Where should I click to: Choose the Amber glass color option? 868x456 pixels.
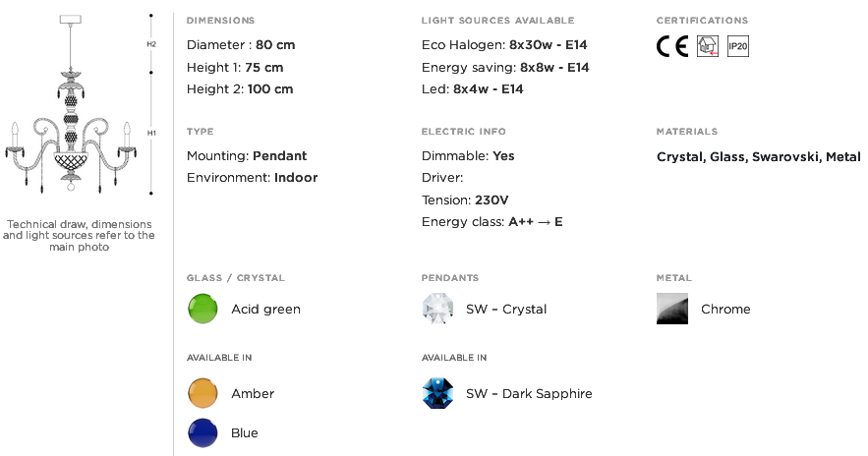pyautogui.click(x=203, y=393)
